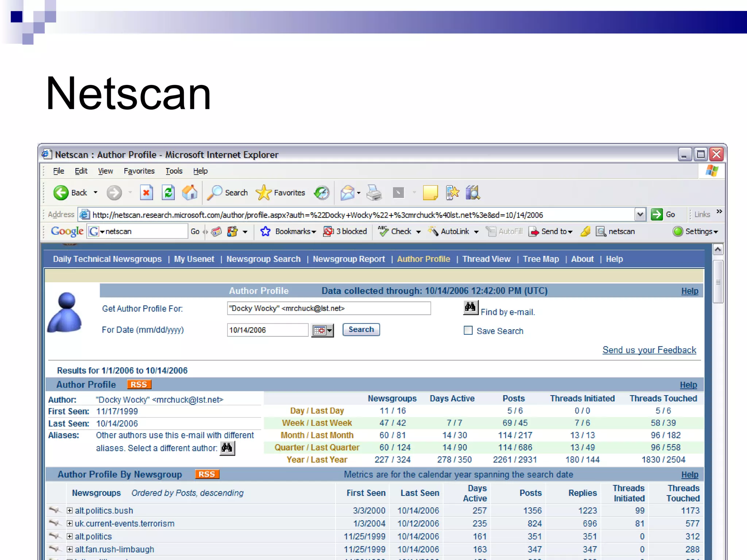The height and width of the screenshot is (560, 747).
Task: Click the scrollbar up arrow
Action: (718, 249)
